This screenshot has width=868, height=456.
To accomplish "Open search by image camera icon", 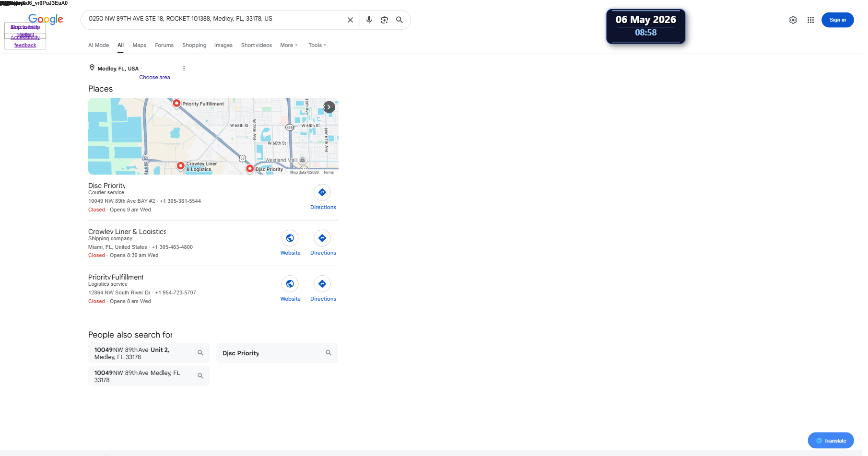I will (x=384, y=20).
